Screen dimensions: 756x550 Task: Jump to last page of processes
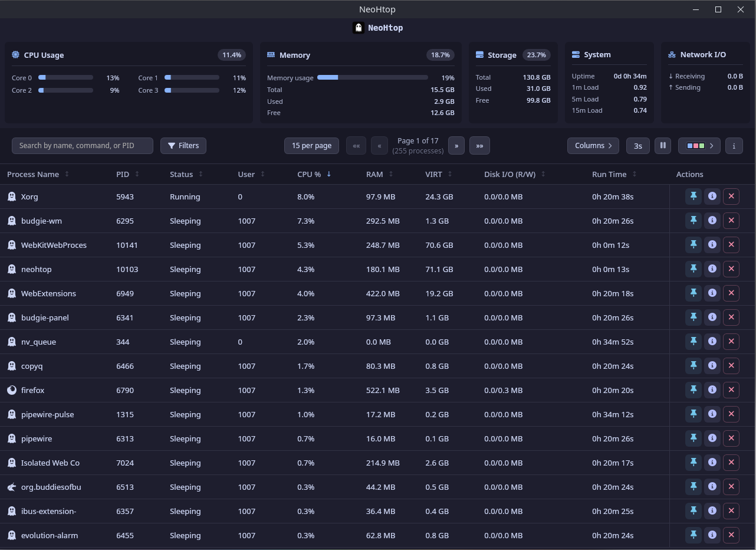[479, 146]
